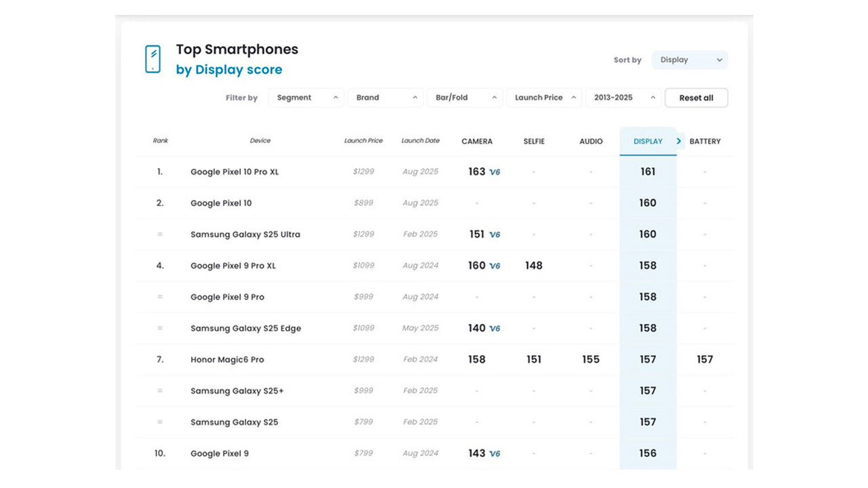The width and height of the screenshot is (868, 488).
Task: Open the Sort by Display dropdown
Action: [x=690, y=60]
